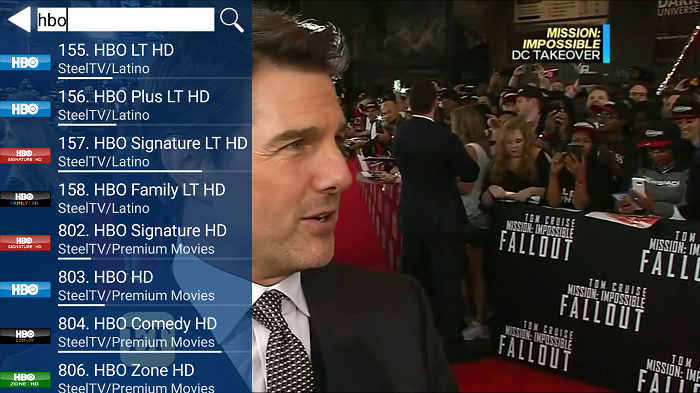Screen dimensions: 700x393
Task: Open 806. HBO Zone HD channel
Action: click(126, 375)
